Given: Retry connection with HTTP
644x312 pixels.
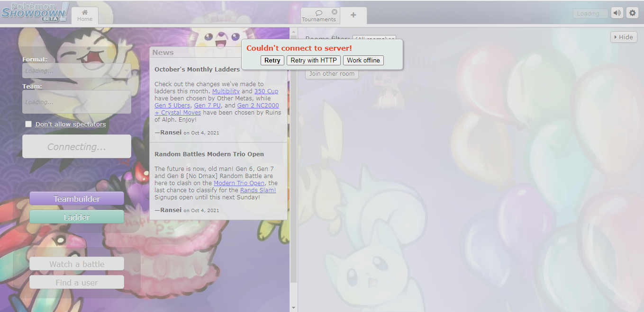Looking at the screenshot, I should click(313, 60).
